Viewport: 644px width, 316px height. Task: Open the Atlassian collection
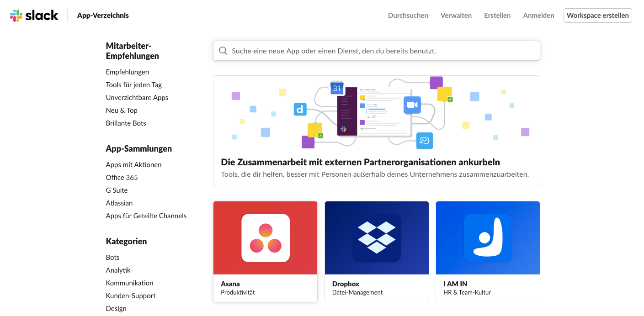[119, 203]
